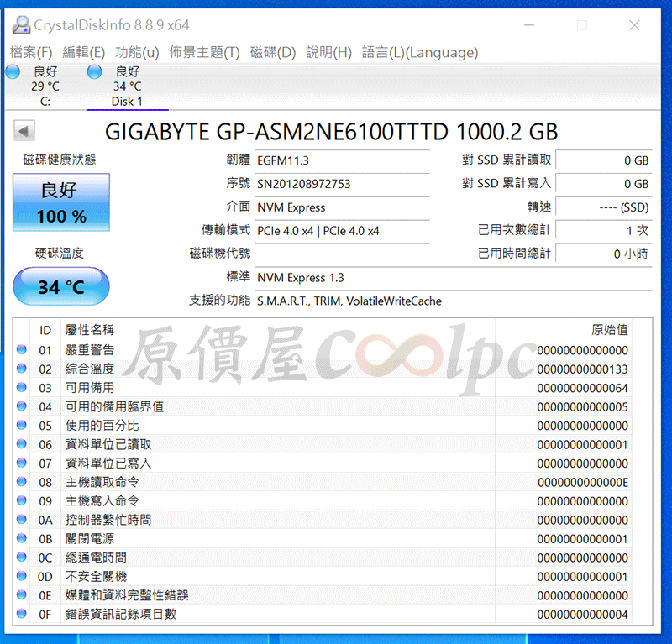Open the 檔案(F) menu
This screenshot has height=644, width=672.
point(31,52)
